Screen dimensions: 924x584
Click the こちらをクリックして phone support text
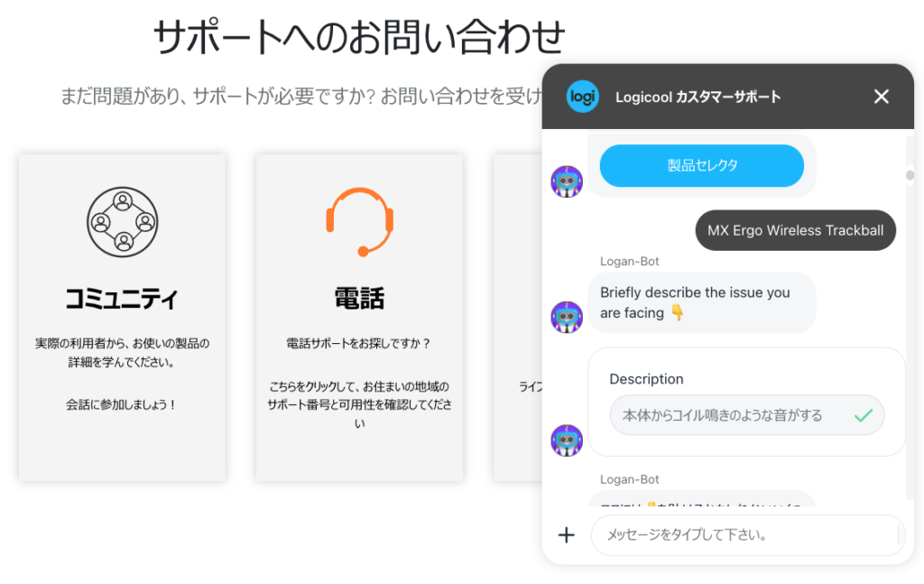point(359,405)
